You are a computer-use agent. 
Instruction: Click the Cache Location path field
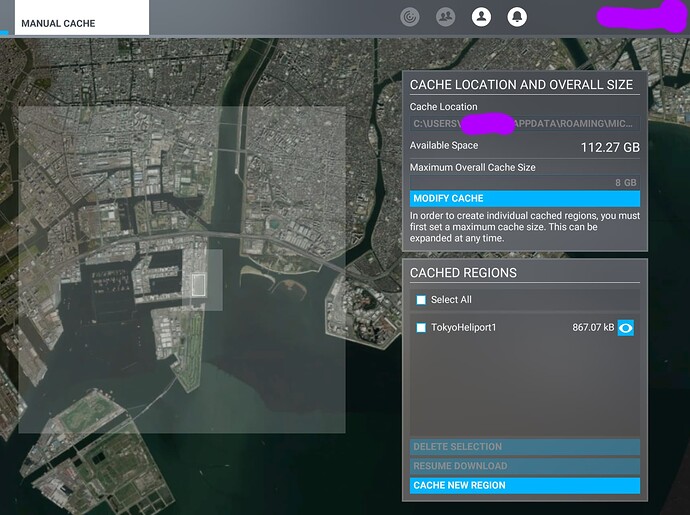525,124
